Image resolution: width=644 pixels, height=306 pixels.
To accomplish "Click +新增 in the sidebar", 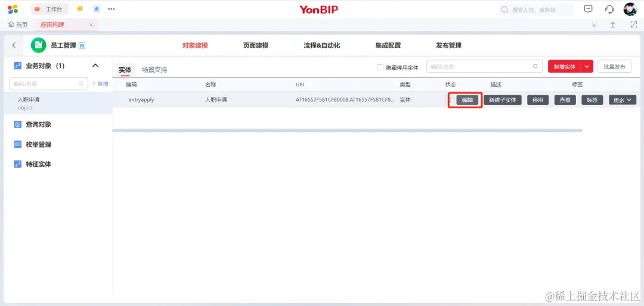I will (100, 84).
